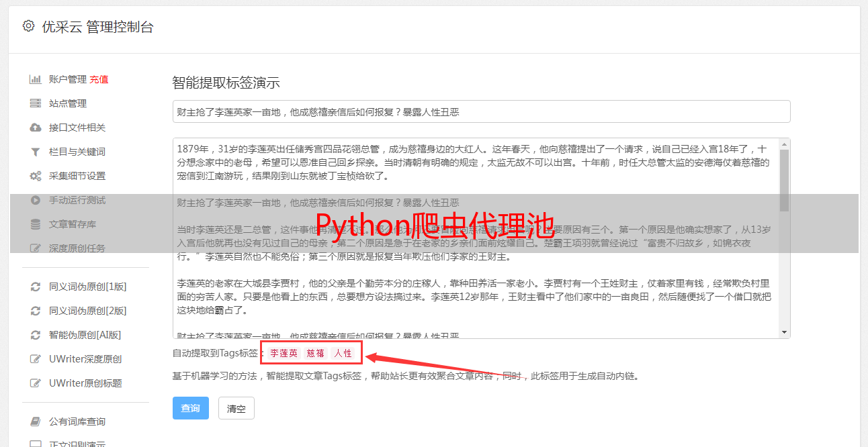The width and height of the screenshot is (868, 447).
Task: Click the gear icon beside 优采云 管理控制台
Action: pos(28,26)
